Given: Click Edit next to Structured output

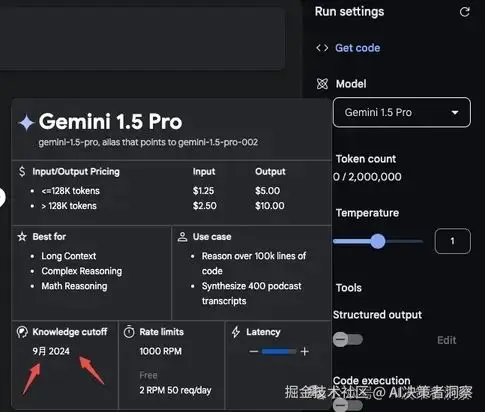Looking at the screenshot, I should tap(446, 340).
